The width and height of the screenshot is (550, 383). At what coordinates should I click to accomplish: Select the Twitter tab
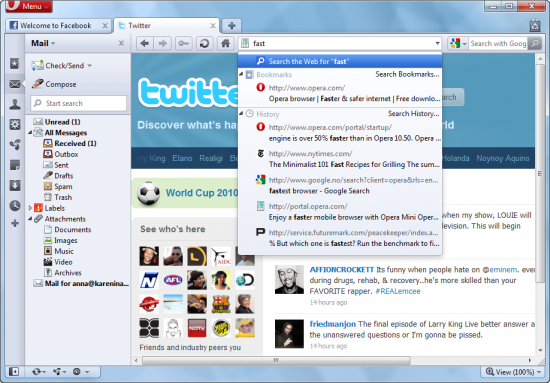[167, 26]
